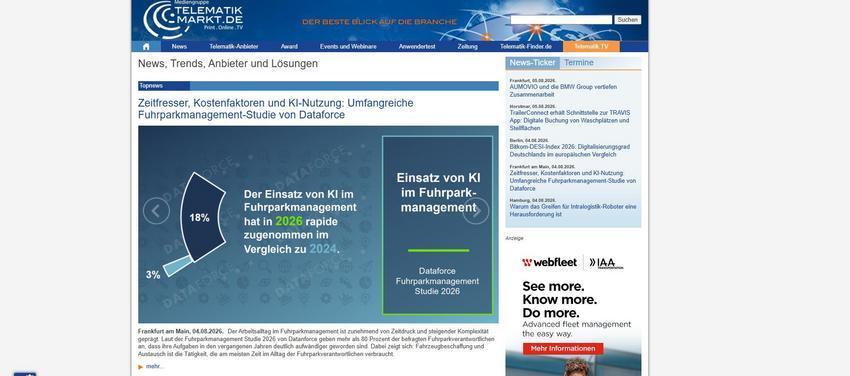Follow the mehr... link below article
This screenshot has height=376, width=850.
154,367
